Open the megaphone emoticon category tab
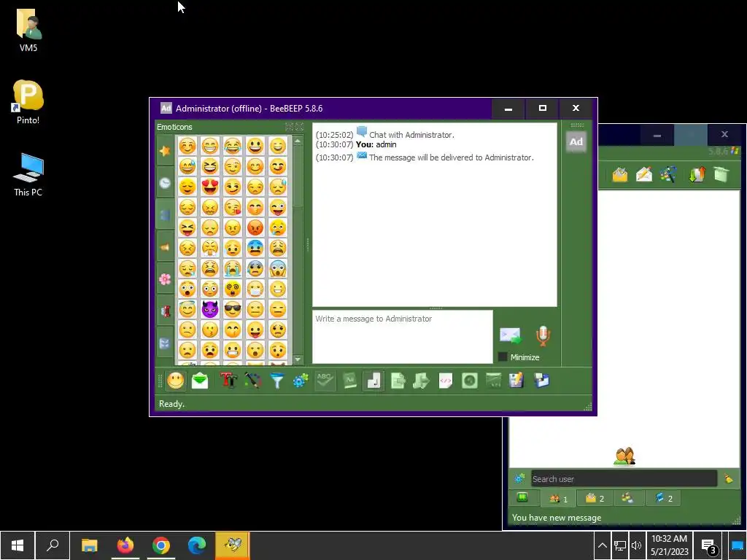The image size is (747, 560). pos(165,247)
